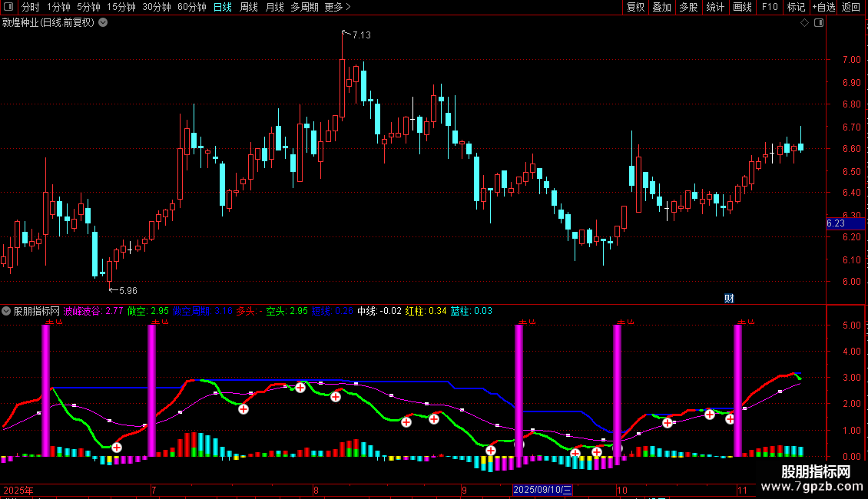
Task: Click the green 做空: 2.95 legend value
Action: tap(147, 311)
